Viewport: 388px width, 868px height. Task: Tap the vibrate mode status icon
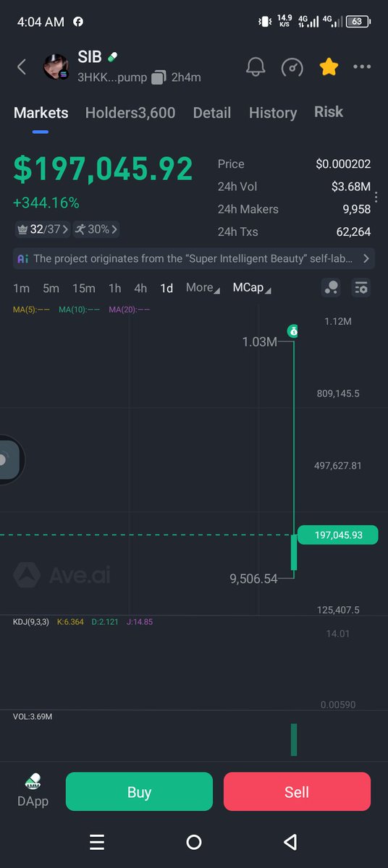pos(264,22)
